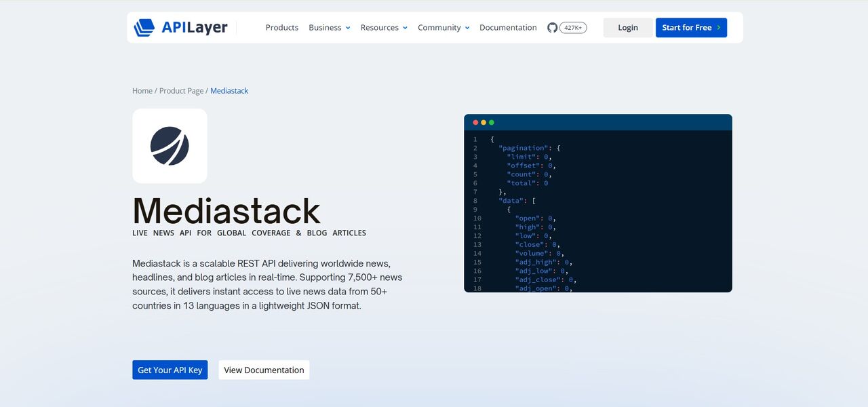Image resolution: width=868 pixels, height=407 pixels.
Task: Click the "total" line in code
Action: pos(527,183)
